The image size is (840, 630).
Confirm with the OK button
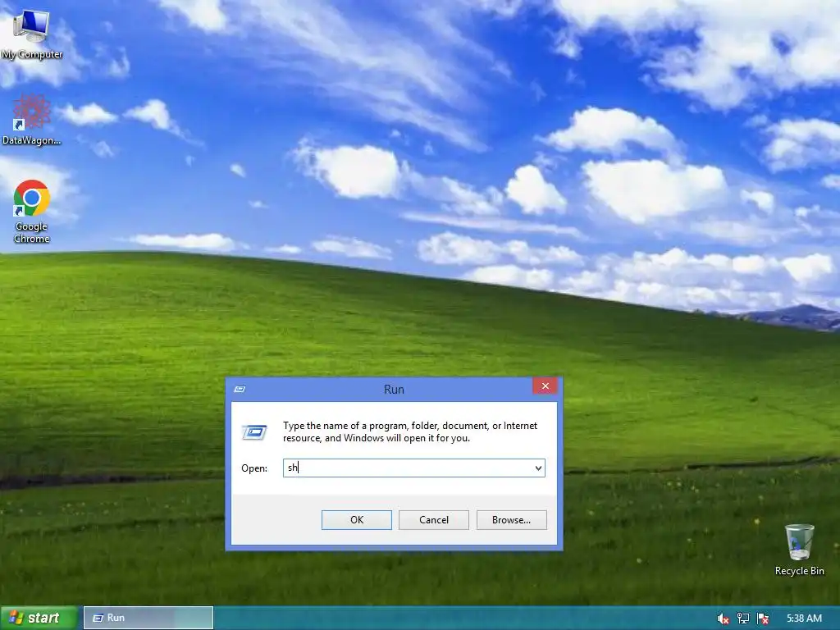(x=357, y=519)
